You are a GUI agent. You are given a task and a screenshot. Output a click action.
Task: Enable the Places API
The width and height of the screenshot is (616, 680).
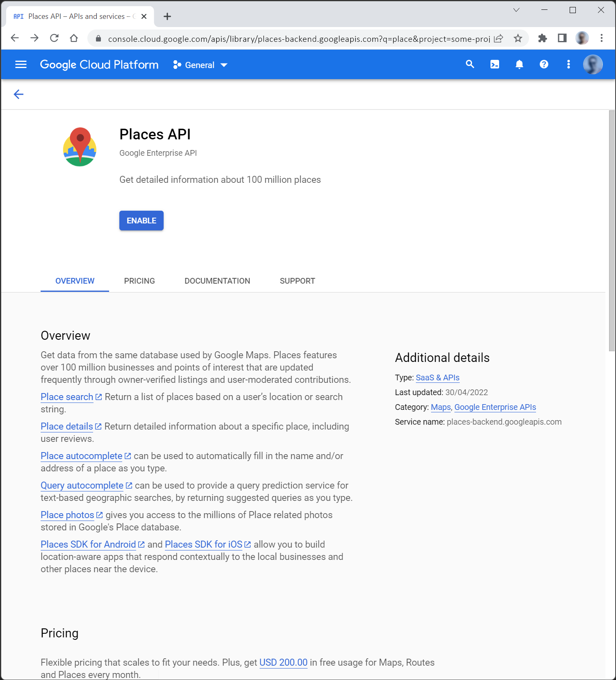click(x=141, y=221)
